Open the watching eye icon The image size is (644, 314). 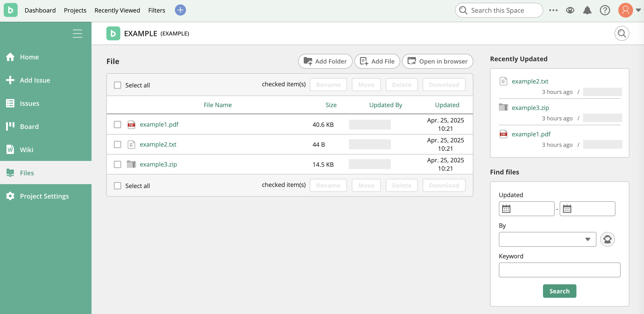[x=570, y=10]
